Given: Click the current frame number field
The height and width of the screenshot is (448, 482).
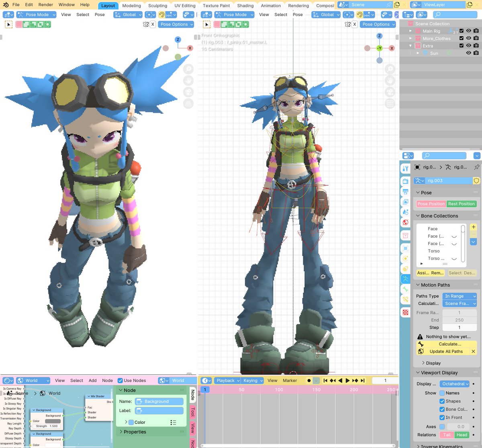Looking at the screenshot, I should pyautogui.click(x=385, y=380).
